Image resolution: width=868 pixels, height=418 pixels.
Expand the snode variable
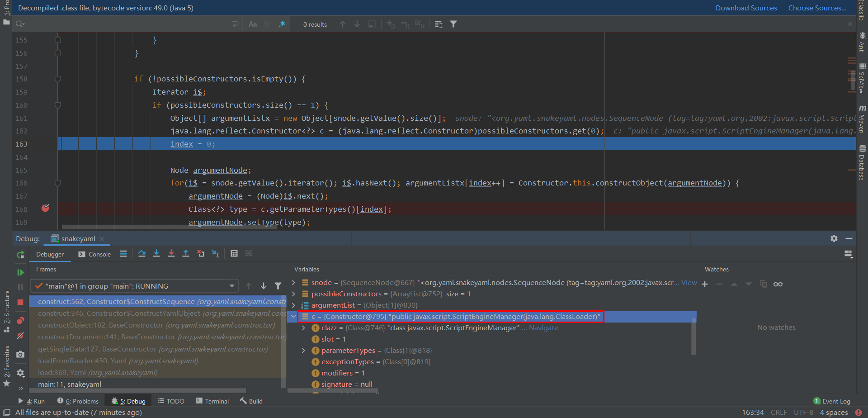coord(293,282)
